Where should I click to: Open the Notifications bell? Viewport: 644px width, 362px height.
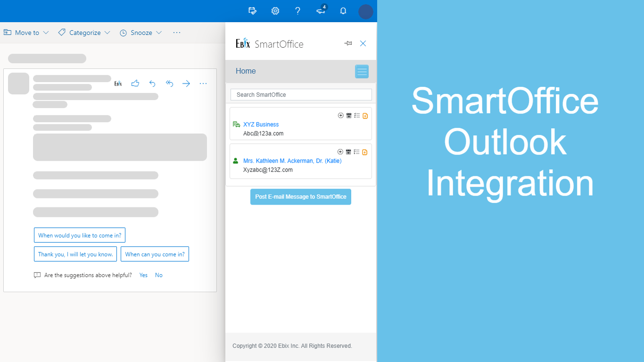[343, 11]
